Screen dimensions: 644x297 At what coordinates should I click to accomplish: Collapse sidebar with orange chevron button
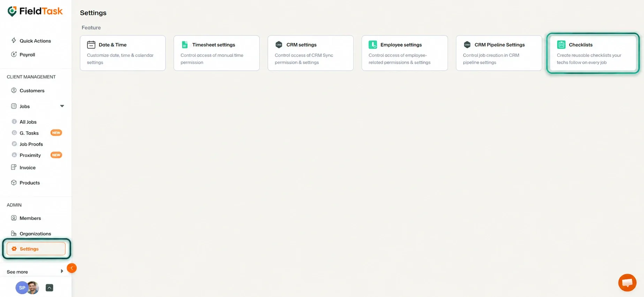tap(71, 268)
